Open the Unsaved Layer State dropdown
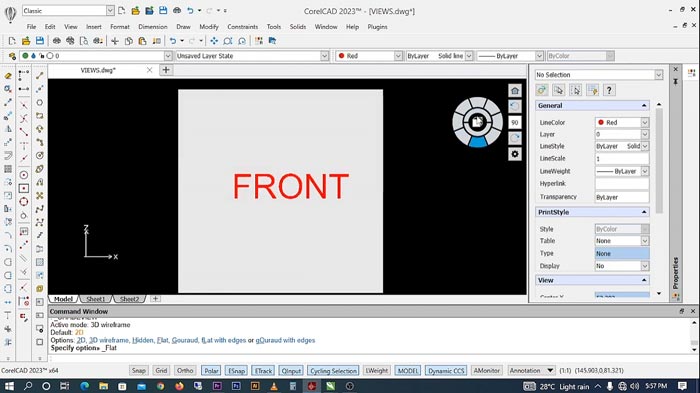Screen dimensions: 700x393 point(325,56)
